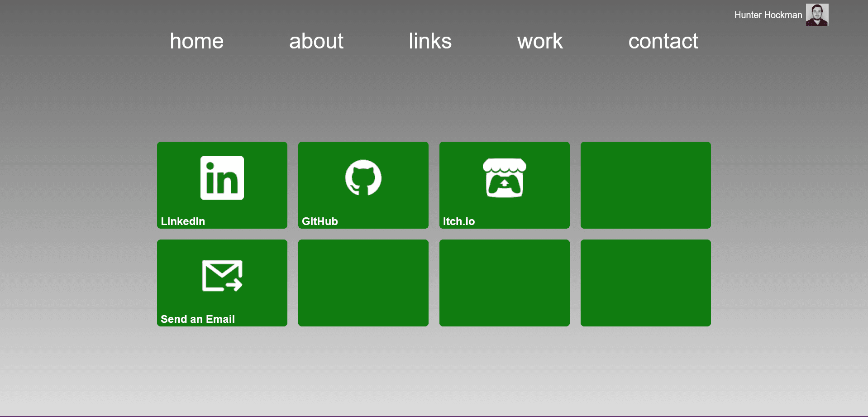
Task: Click the LinkedIn logo icon
Action: 222,178
